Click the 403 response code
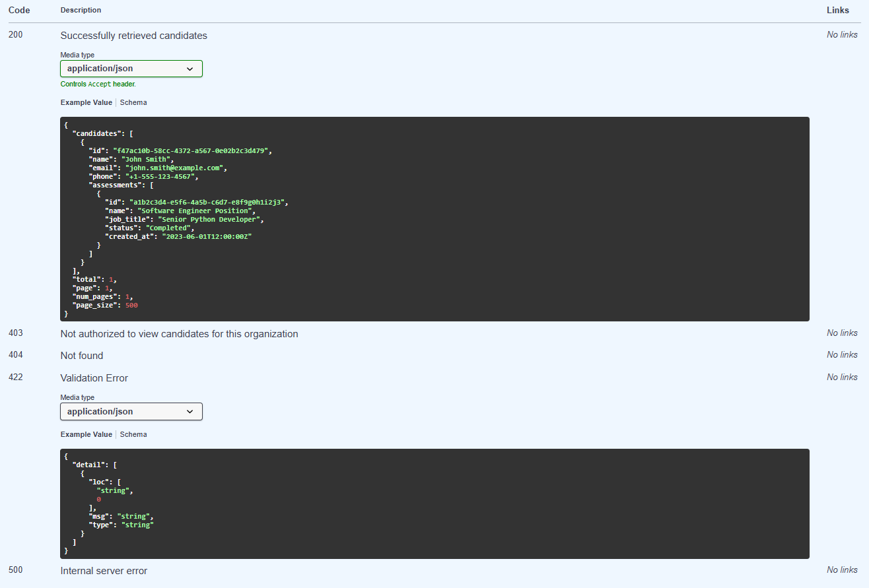 [16, 333]
